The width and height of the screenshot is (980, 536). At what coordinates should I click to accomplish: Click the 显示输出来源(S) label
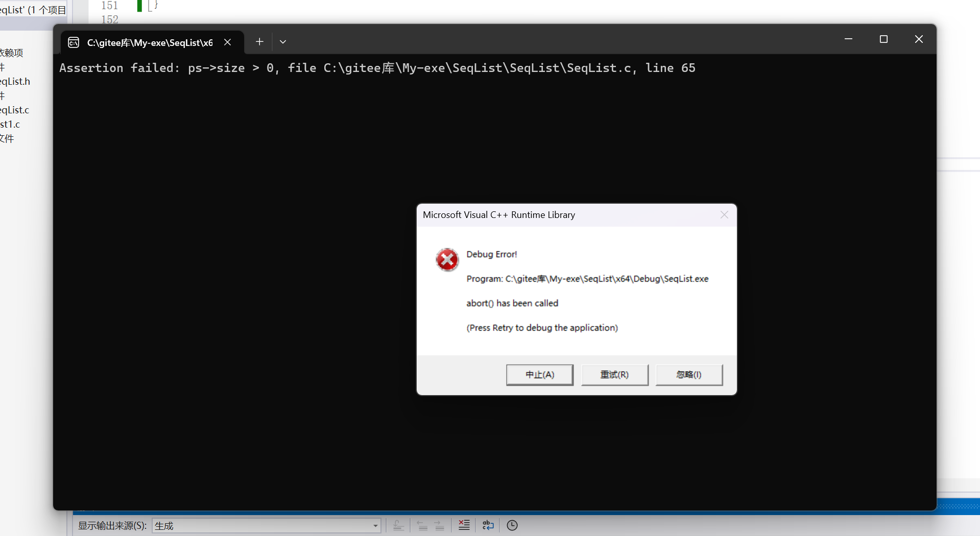[x=112, y=525]
